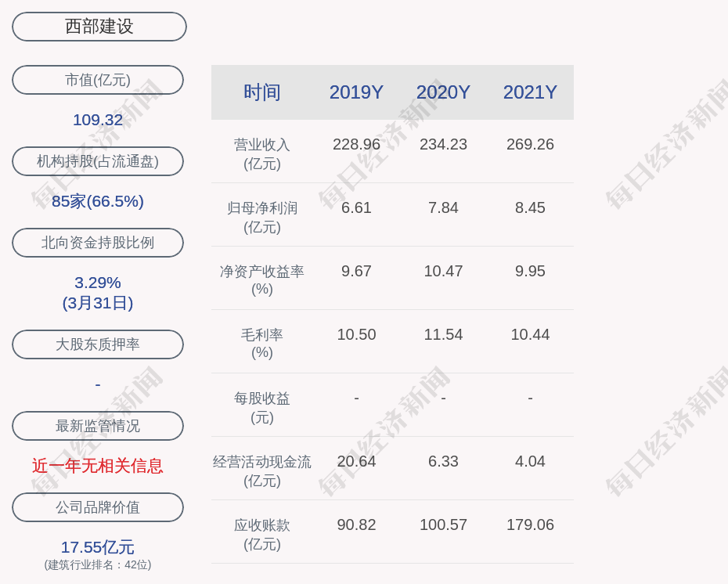
Task: Click the 17.55亿元 brand value
Action: 98,547
